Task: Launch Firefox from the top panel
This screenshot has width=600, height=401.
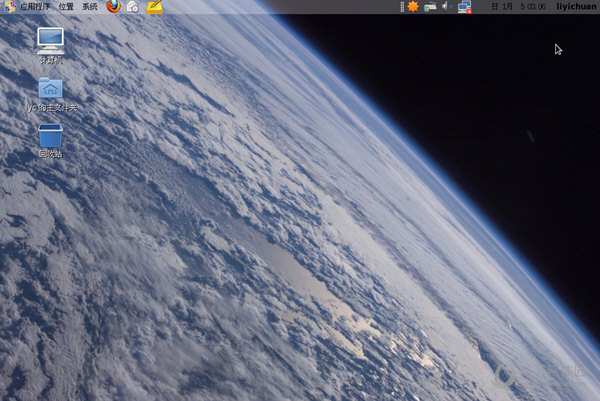Action: point(113,7)
